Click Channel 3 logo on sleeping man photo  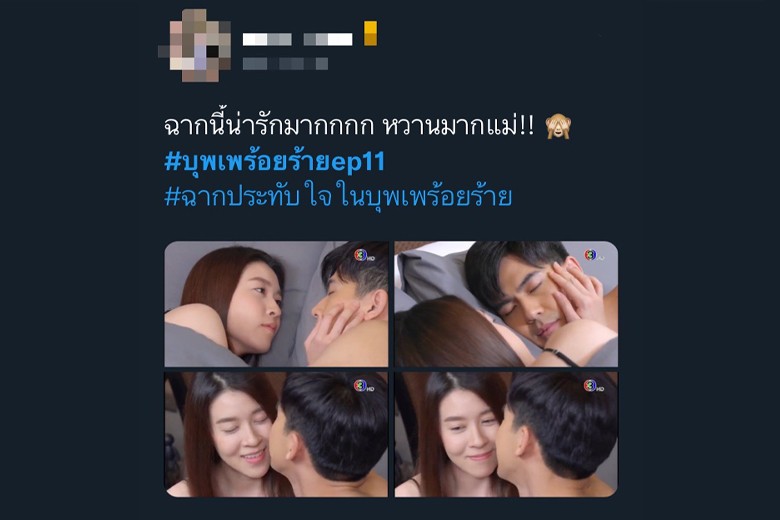point(593,256)
